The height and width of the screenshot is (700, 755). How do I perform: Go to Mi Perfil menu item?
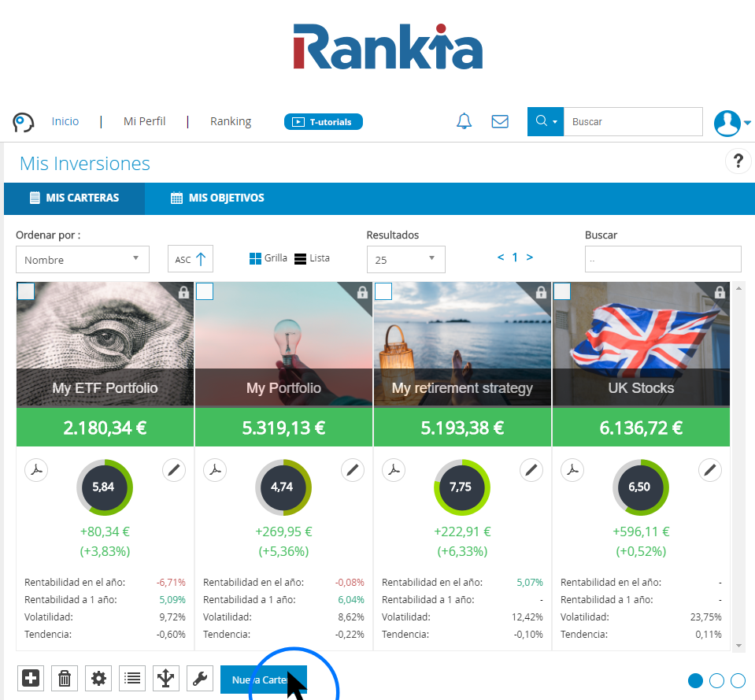pyautogui.click(x=144, y=121)
